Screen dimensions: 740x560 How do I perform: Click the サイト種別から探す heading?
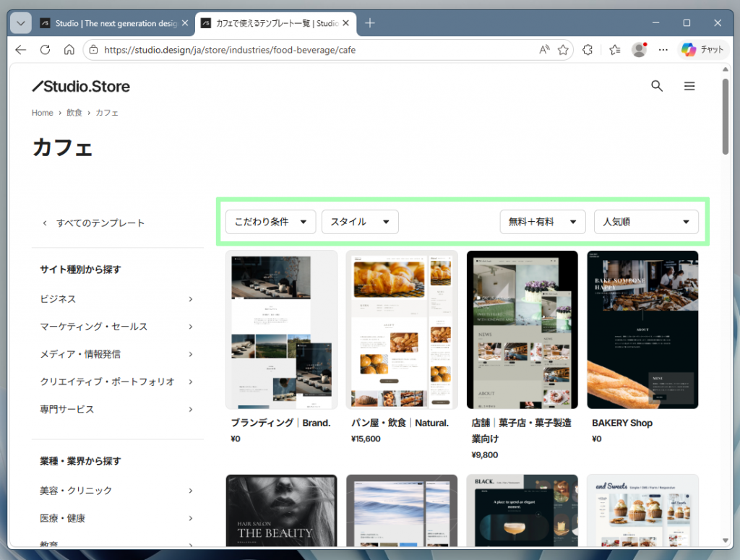[80, 270]
